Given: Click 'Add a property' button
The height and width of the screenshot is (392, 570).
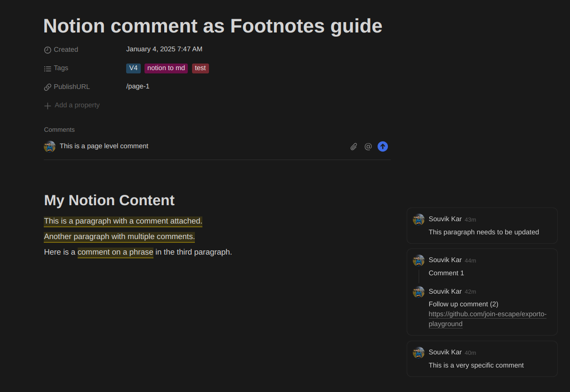Looking at the screenshot, I should coord(77,105).
